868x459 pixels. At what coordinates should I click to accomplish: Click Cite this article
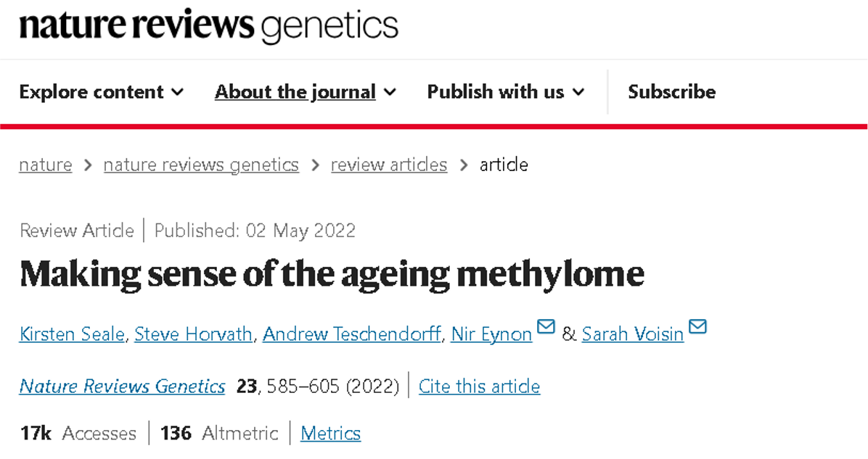pyautogui.click(x=479, y=386)
